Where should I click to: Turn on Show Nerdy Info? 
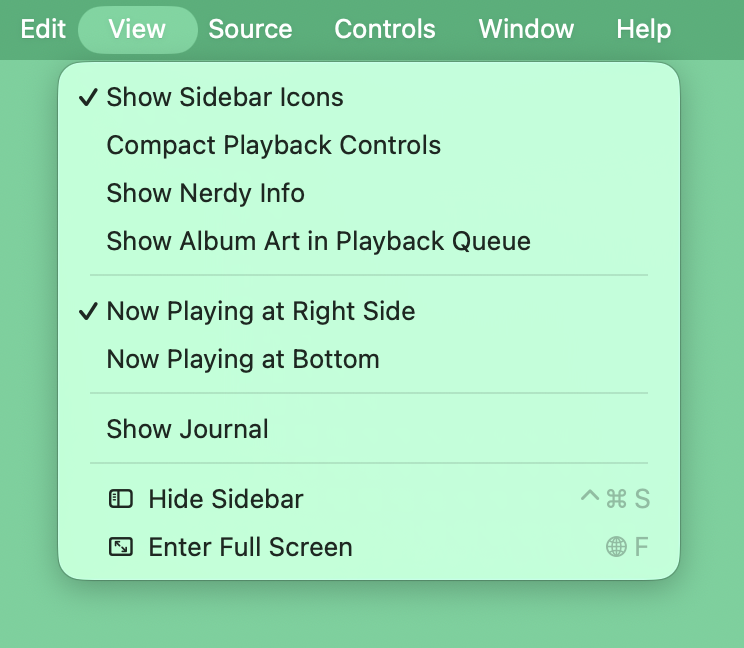coord(205,193)
